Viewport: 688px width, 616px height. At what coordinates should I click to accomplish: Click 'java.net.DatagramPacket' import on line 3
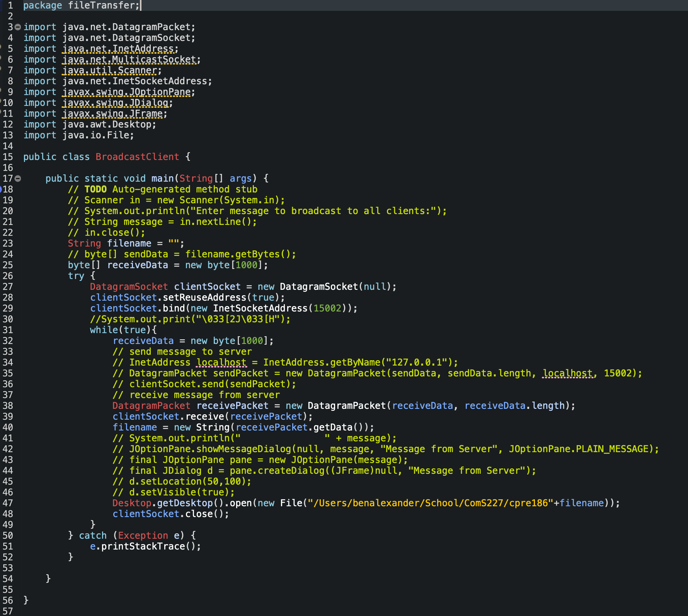(x=126, y=27)
